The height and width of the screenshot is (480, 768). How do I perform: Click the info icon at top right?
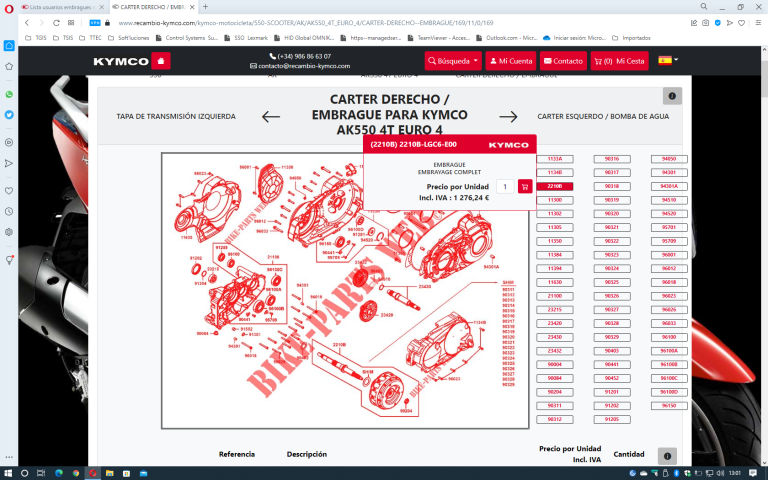pyautogui.click(x=672, y=96)
